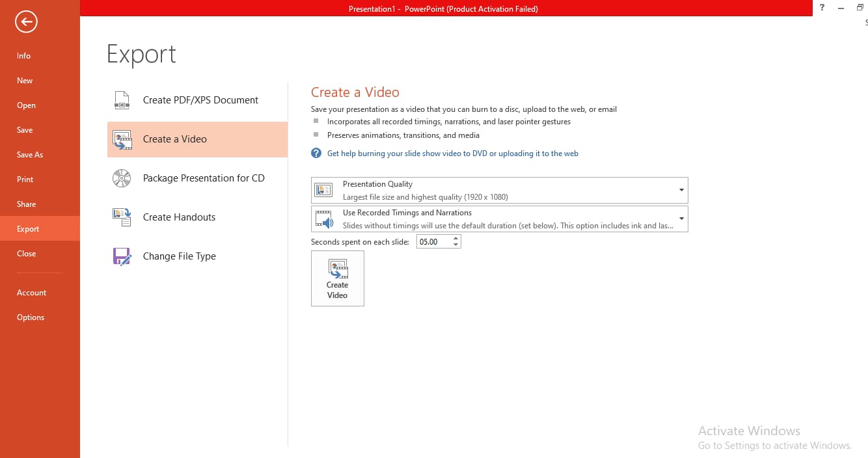Click the Change File Type floppy icon
Viewport: 868px width, 458px height.
[x=122, y=256]
